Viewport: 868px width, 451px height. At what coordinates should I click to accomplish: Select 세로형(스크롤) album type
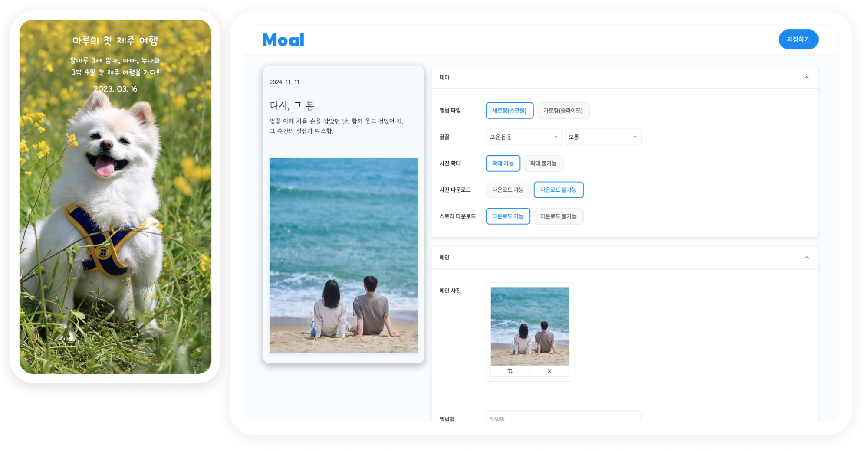click(x=509, y=111)
